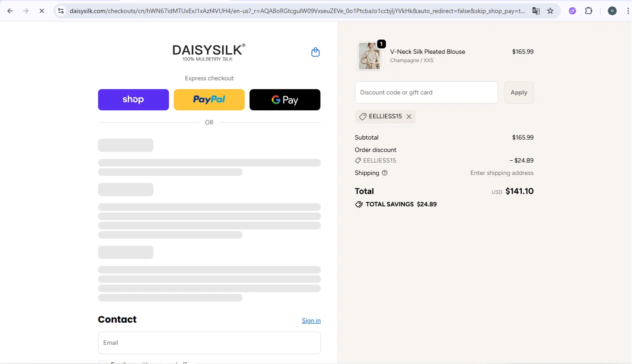This screenshot has height=364, width=632.
Task: Check out with Google Pay
Action: (x=285, y=100)
